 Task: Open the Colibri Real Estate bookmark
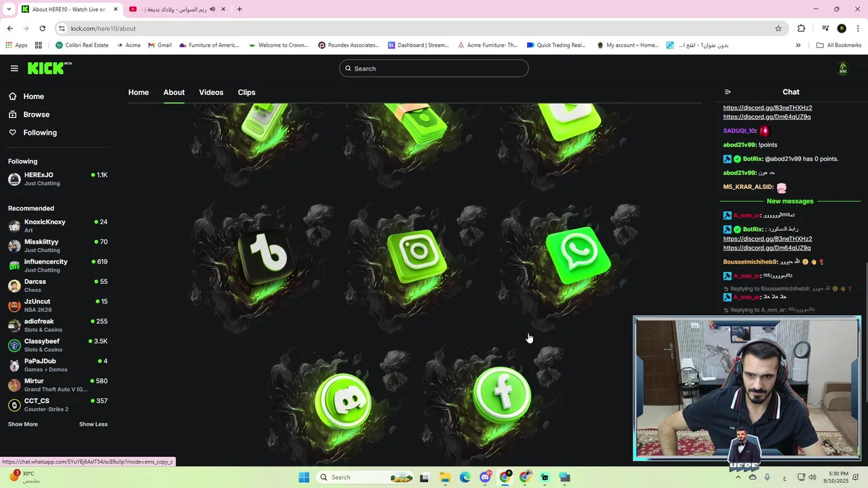point(81,45)
